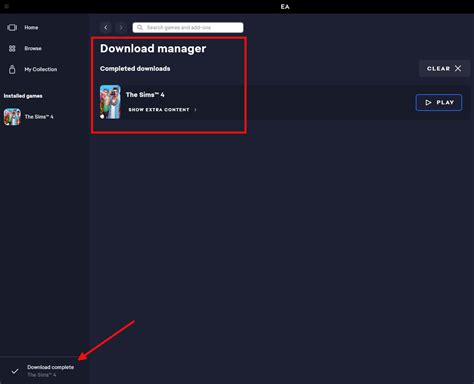The height and width of the screenshot is (384, 474).
Task: Click the checkmark download status icon
Action: coord(15,371)
